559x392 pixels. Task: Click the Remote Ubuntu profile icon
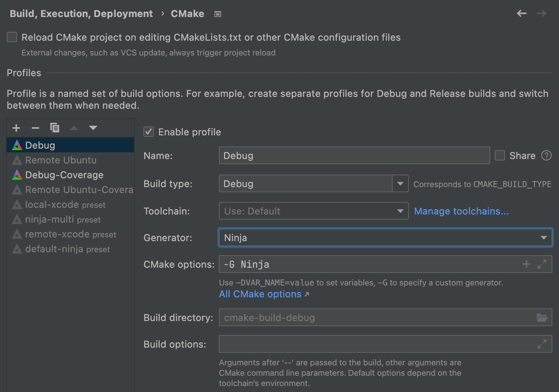click(x=17, y=160)
